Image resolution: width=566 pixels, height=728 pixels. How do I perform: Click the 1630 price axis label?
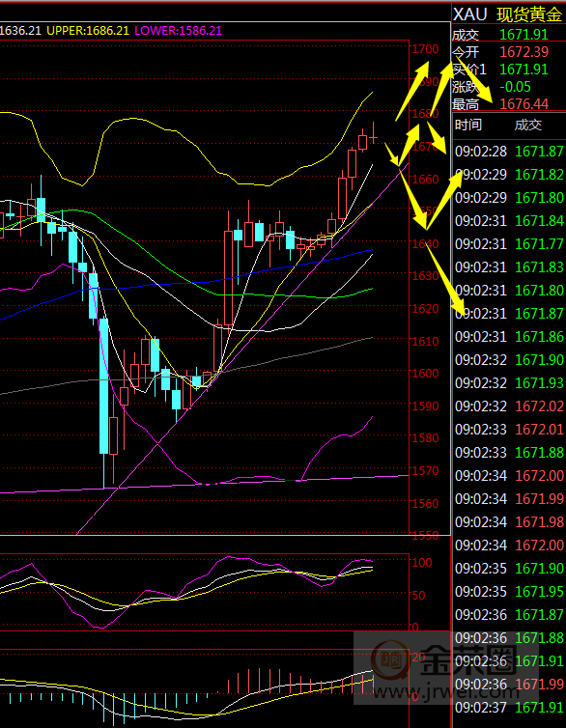(426, 276)
